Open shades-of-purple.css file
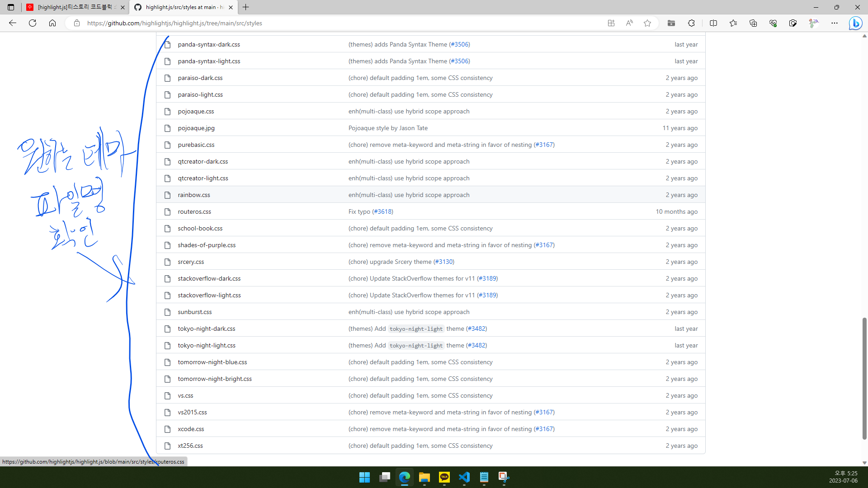 (207, 245)
